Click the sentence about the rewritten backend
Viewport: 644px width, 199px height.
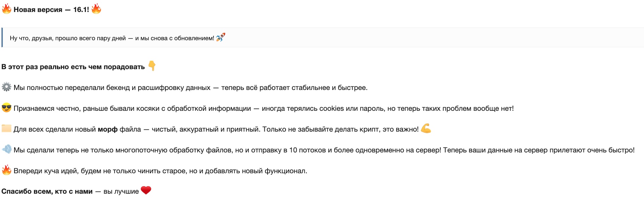click(x=191, y=88)
